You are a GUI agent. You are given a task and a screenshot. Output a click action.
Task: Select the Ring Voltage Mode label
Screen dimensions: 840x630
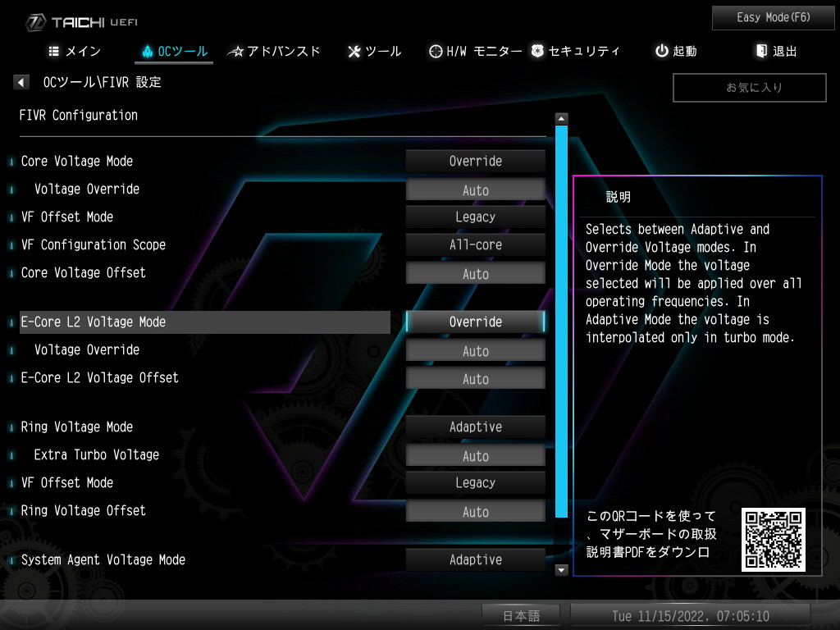click(77, 427)
